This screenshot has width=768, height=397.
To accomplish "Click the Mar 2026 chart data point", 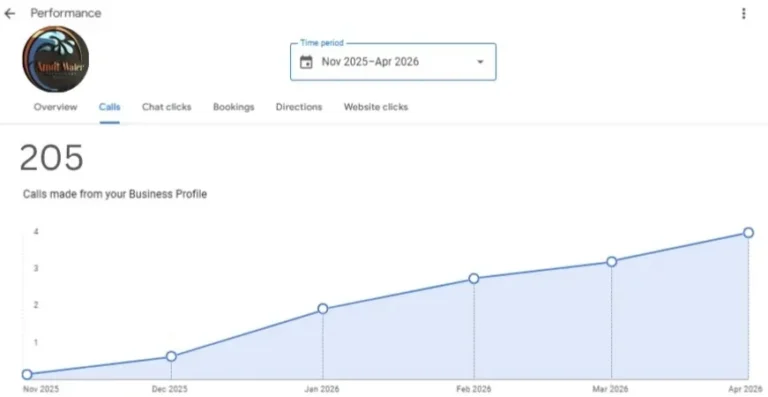I will click(611, 262).
